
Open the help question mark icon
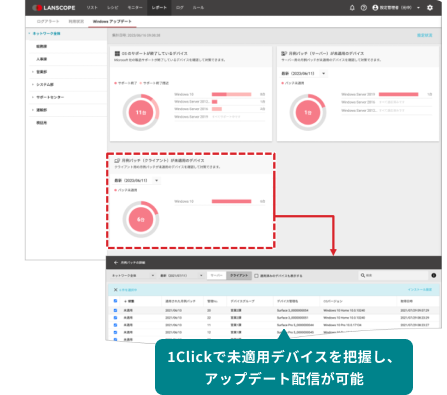tap(364, 8)
